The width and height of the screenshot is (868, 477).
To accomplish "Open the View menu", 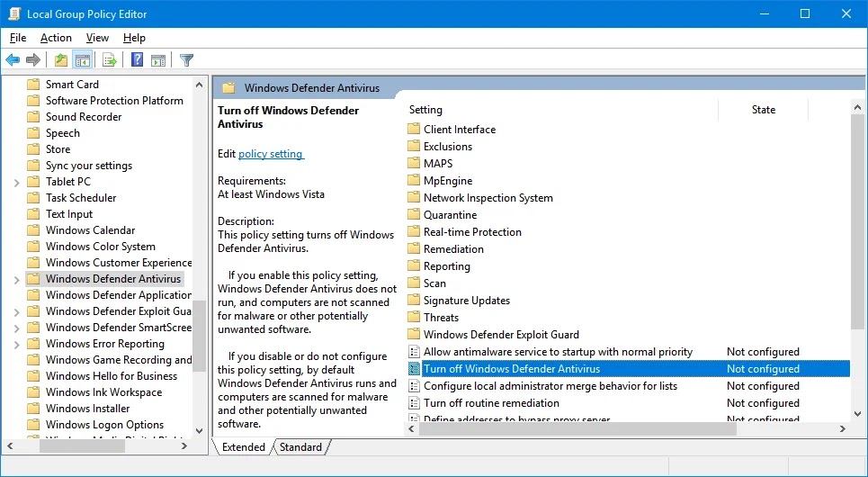I will tap(97, 38).
